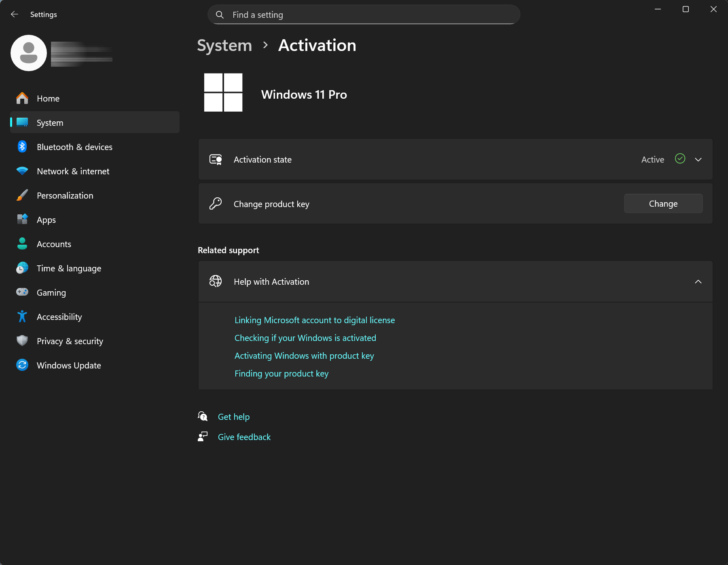Click the Windows Update icon
The image size is (728, 565).
coord(22,365)
